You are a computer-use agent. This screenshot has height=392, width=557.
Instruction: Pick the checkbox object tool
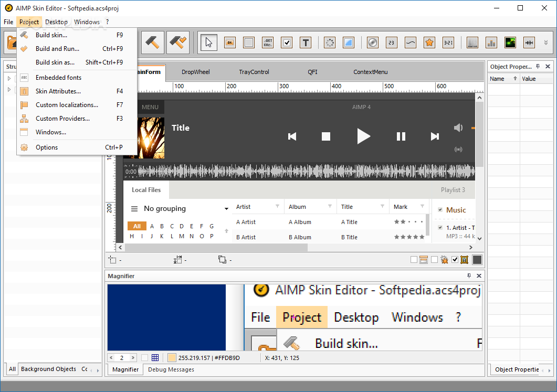(x=287, y=43)
